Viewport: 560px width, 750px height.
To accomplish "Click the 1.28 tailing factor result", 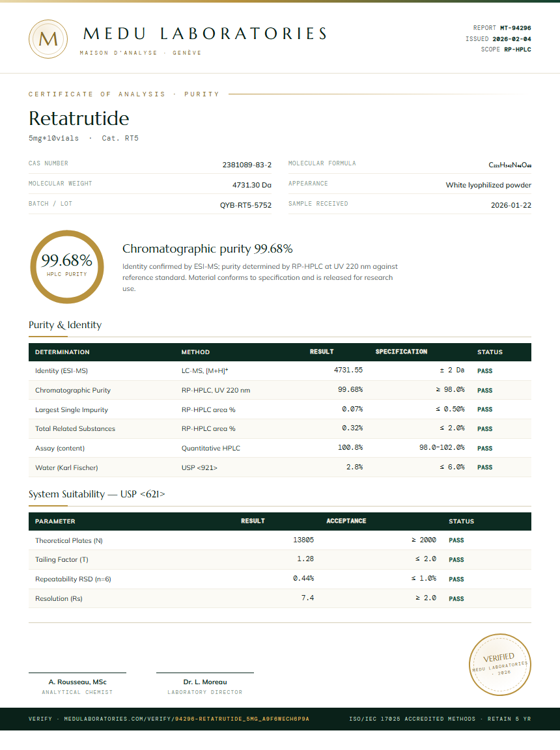I will (305, 559).
